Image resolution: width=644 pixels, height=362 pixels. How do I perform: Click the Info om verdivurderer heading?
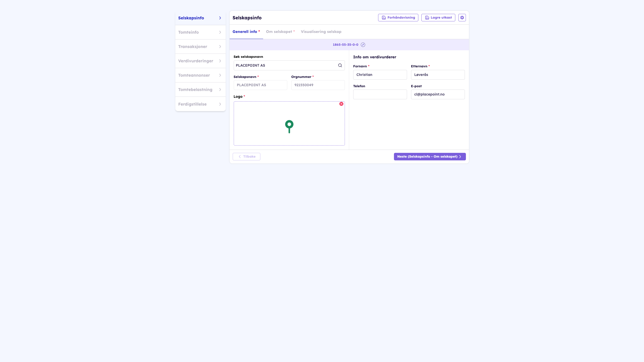point(375,57)
